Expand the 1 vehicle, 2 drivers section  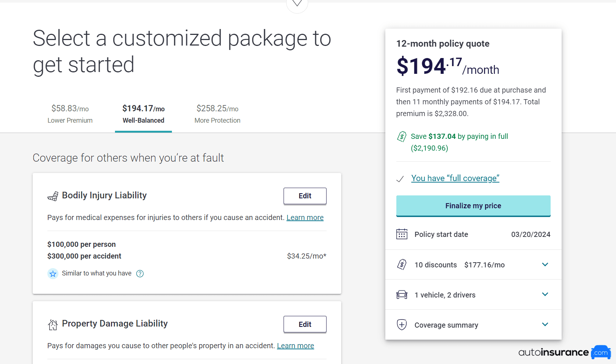[x=545, y=294]
